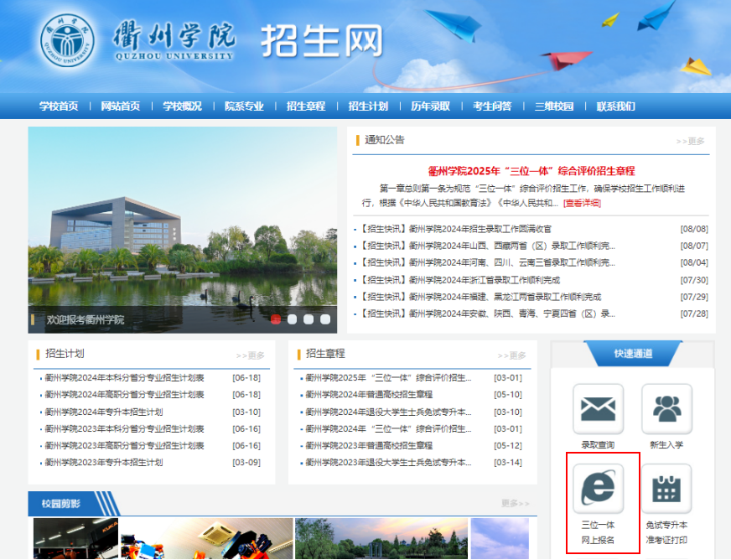Viewport: 731px width, 560px height.
Task: Click the 录取查询 envelope icon
Action: pyautogui.click(x=598, y=409)
